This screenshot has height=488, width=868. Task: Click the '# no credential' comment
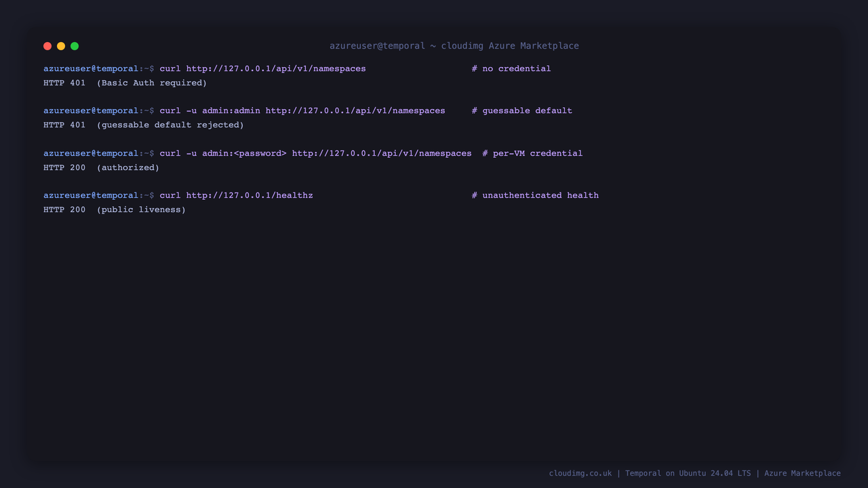[511, 68]
